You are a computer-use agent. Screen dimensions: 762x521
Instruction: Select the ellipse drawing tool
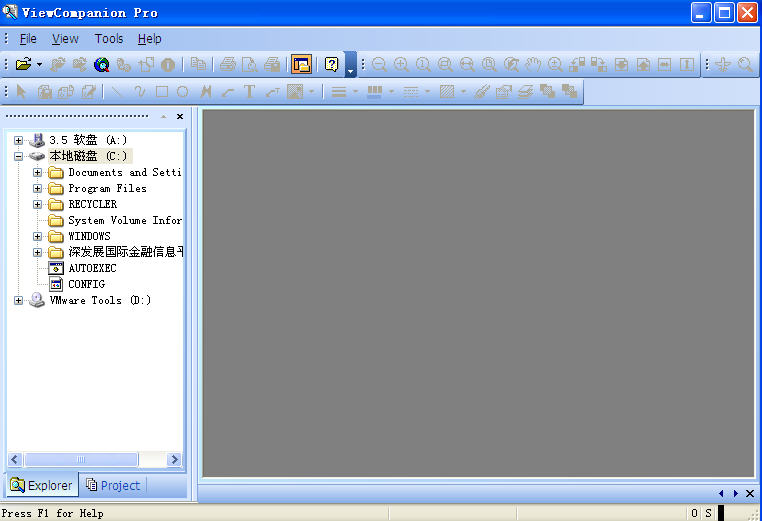183,92
